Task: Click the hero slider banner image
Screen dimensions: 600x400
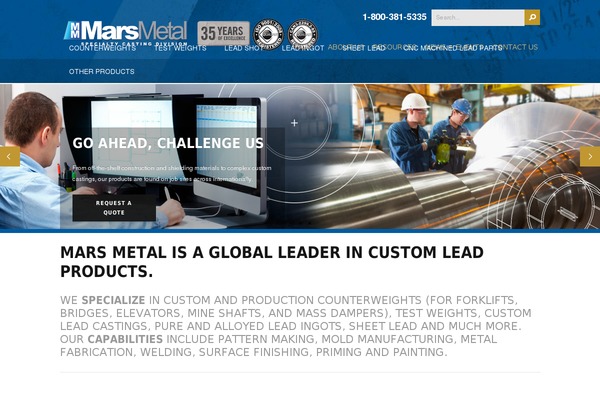Action: (300, 156)
